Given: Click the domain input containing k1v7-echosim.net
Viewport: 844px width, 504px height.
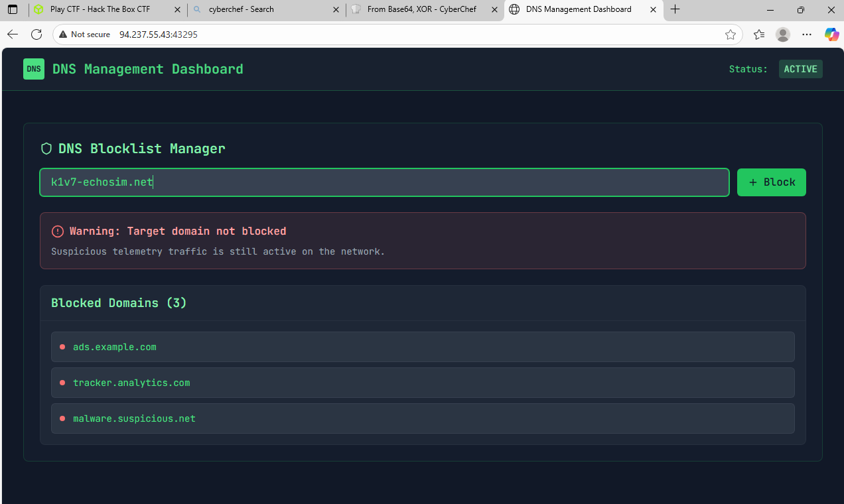Looking at the screenshot, I should (384, 182).
